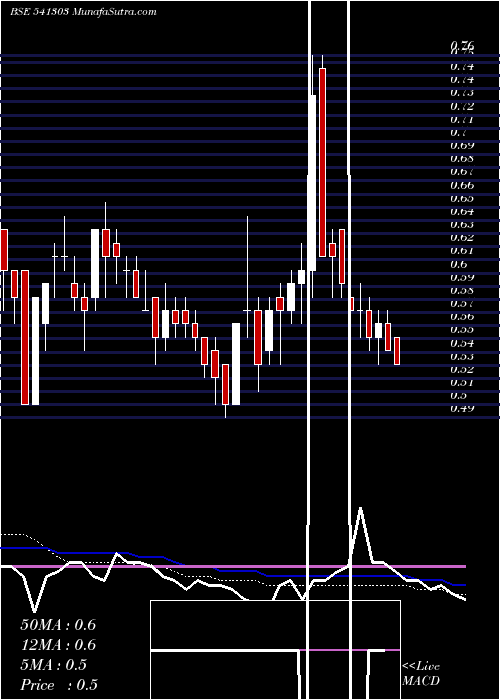The image size is (500, 700).
Task: Click the BSE 541303 MunafaSutra.com title
Action: coord(83,12)
